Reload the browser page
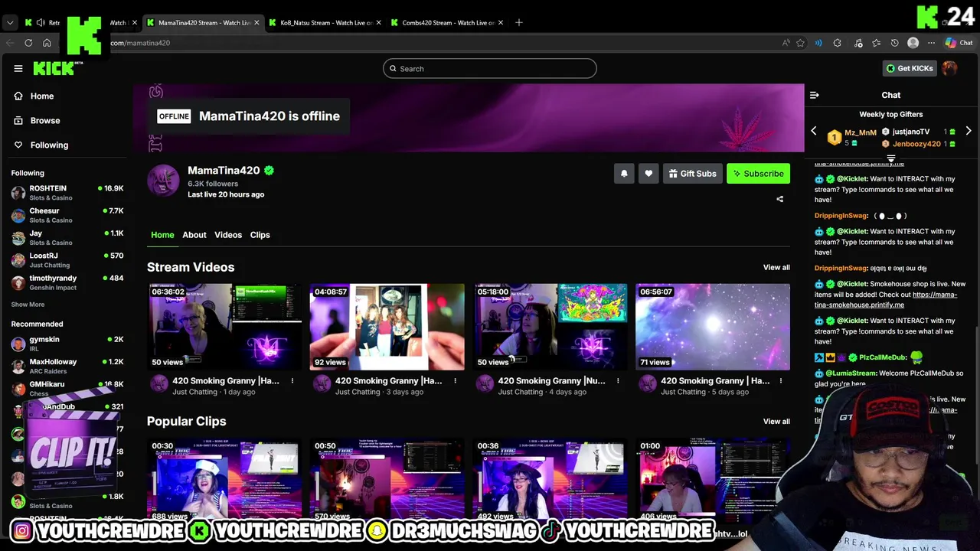 [x=28, y=43]
